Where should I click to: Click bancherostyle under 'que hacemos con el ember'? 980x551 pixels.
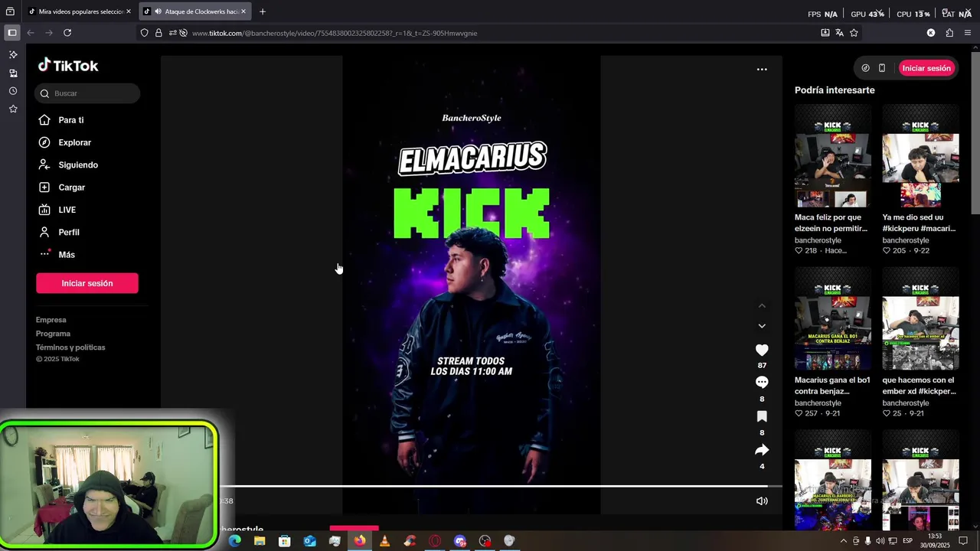pos(906,403)
